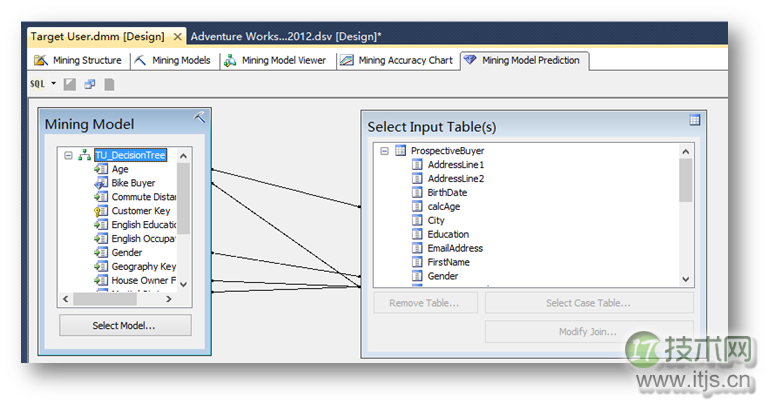
Task: Click the Mining Model vertical scrollbar thumb
Action: (x=183, y=198)
